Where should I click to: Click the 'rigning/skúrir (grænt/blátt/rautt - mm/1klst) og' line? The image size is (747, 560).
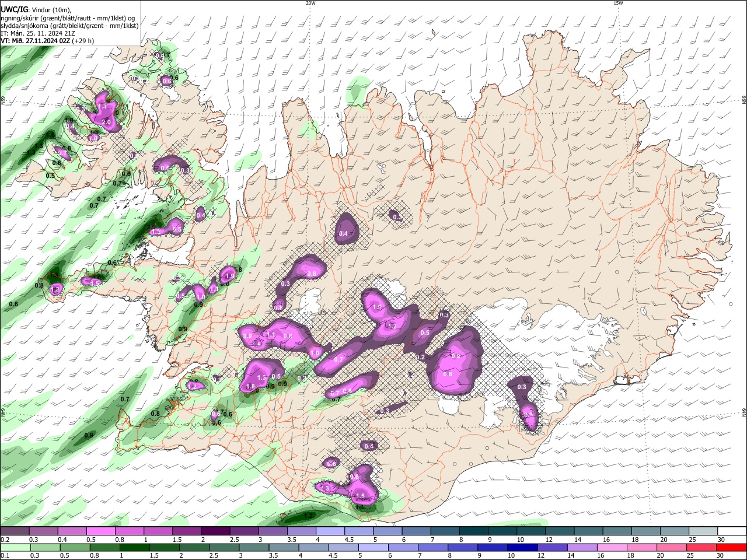68,17
